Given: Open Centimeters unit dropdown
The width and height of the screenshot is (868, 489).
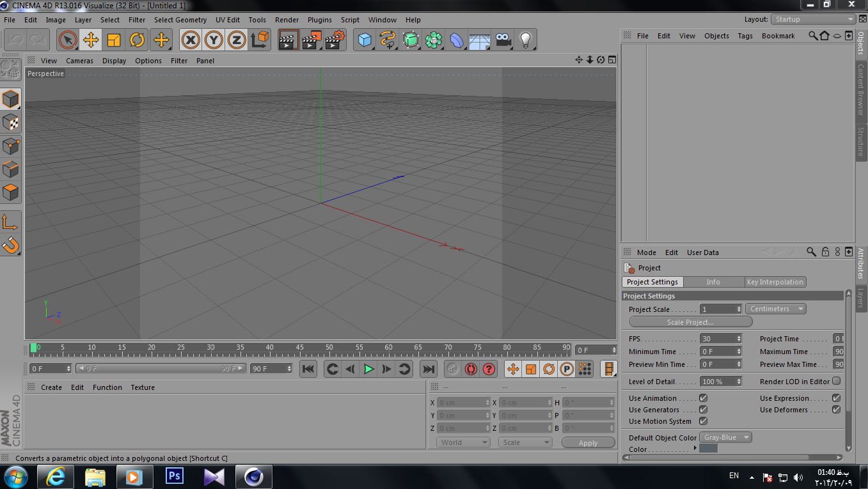Looking at the screenshot, I should pos(775,309).
